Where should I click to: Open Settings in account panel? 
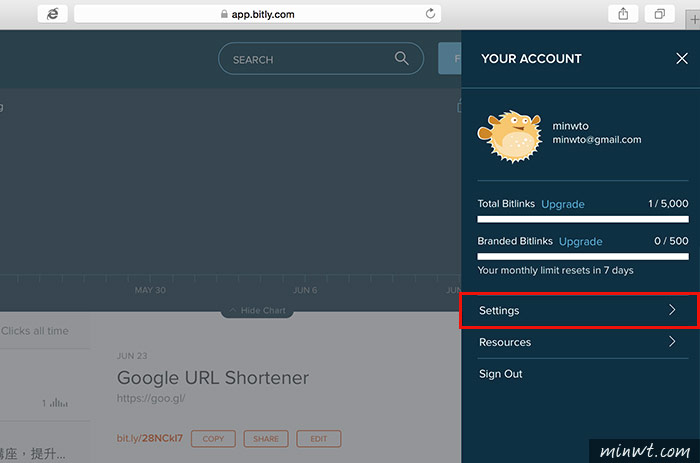579,310
